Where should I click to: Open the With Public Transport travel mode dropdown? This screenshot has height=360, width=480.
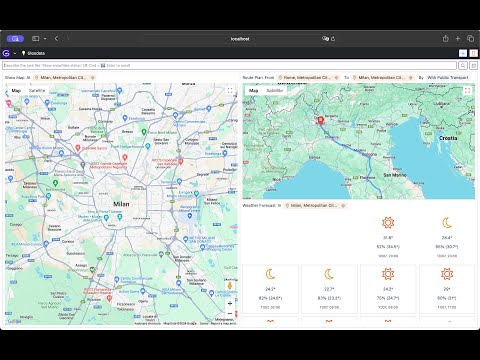coord(448,78)
